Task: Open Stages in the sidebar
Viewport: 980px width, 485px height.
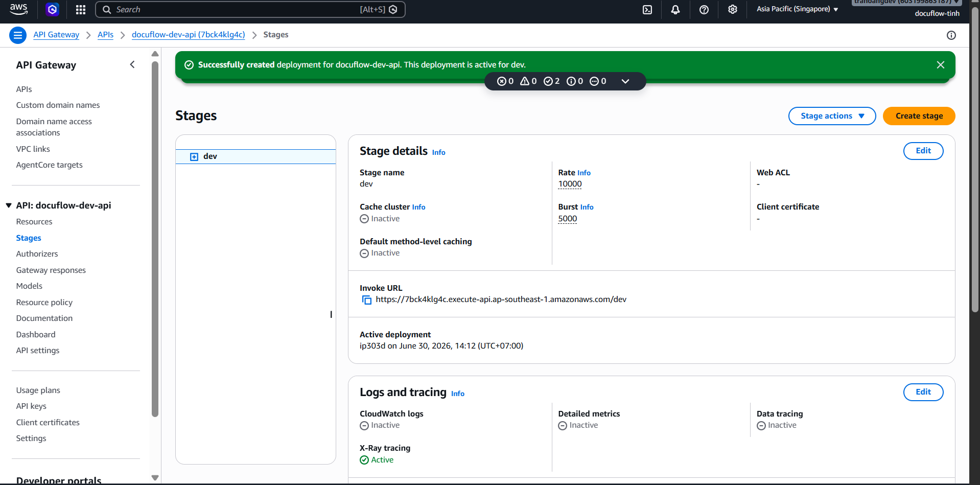Action: click(29, 238)
